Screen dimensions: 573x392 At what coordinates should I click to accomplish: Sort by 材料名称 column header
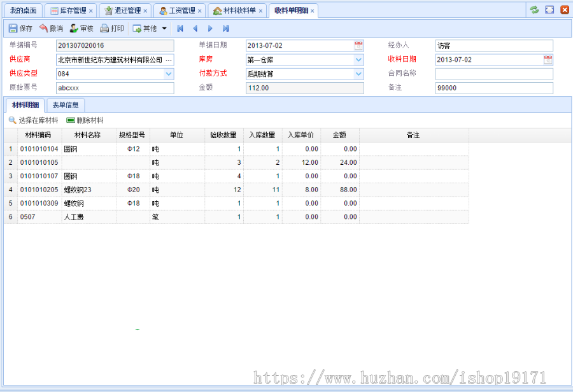(x=89, y=135)
